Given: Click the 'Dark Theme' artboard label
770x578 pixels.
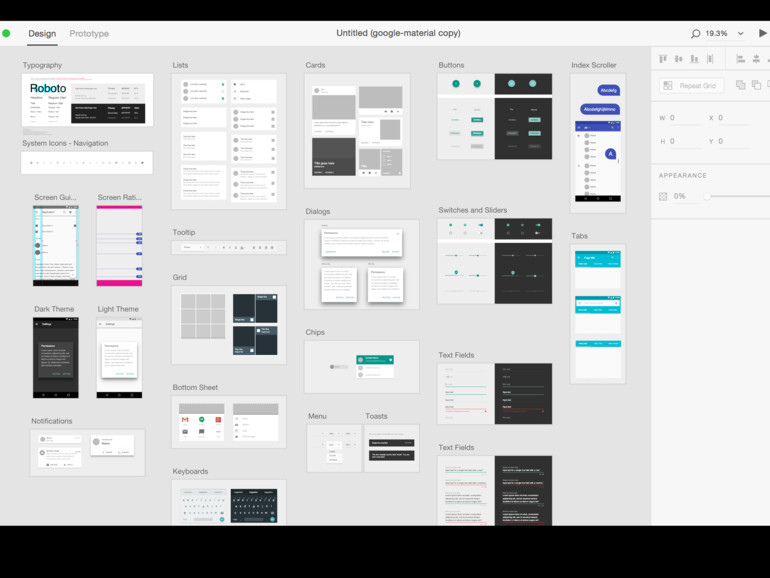Looking at the screenshot, I should click(x=54, y=309).
